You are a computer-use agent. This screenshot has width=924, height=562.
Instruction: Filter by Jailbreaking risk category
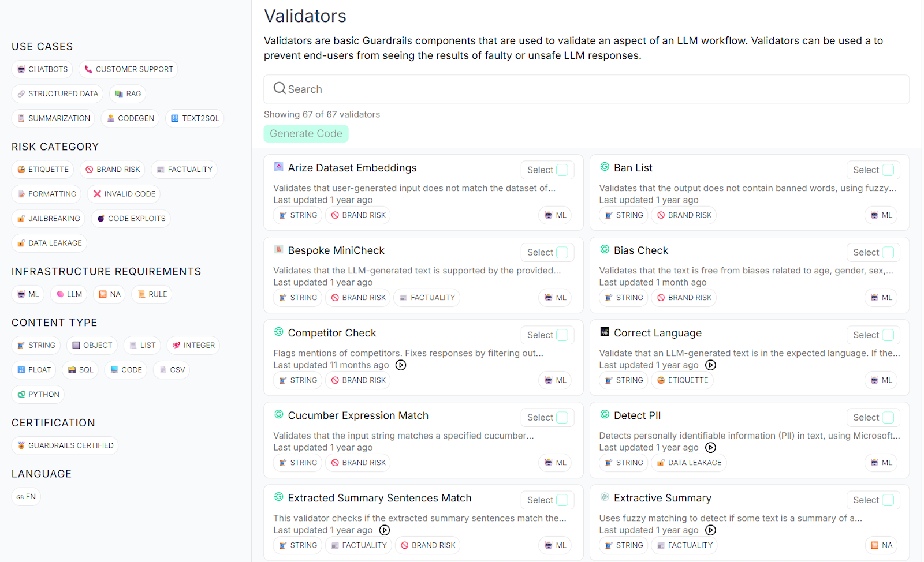coord(49,219)
